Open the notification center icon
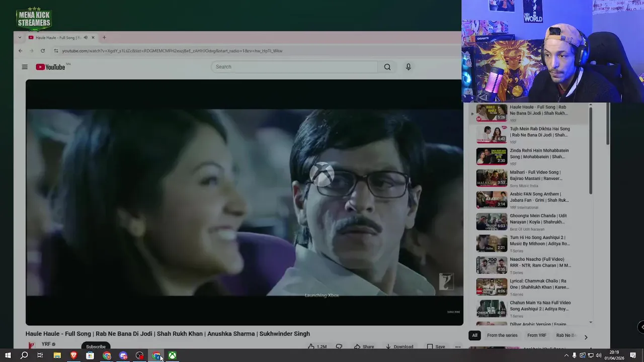The height and width of the screenshot is (362, 644). 633,355
